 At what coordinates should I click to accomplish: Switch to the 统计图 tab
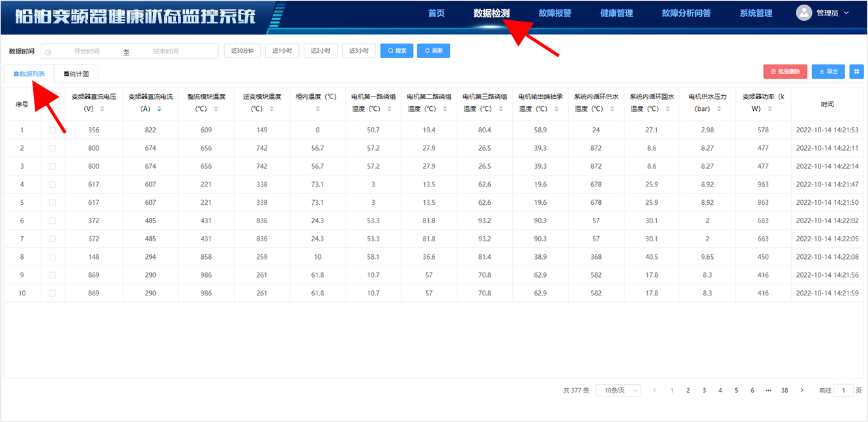click(76, 74)
